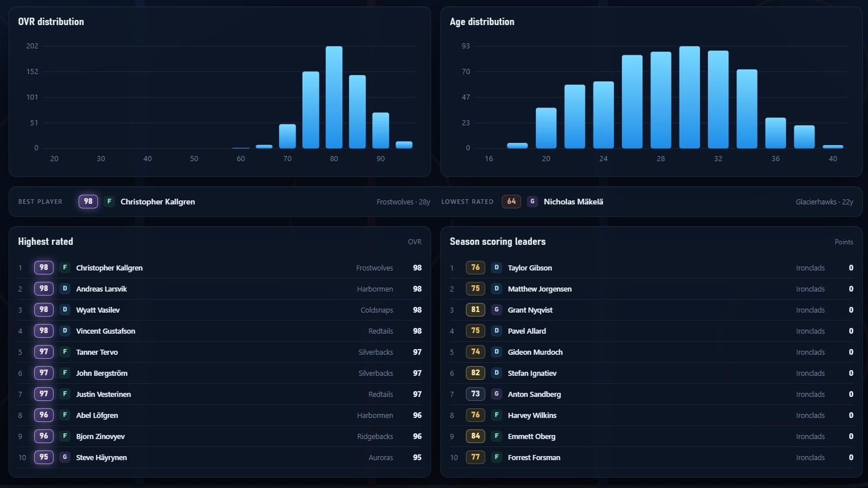
Task: Select Abel Löfgren in Highest rated
Action: point(220,415)
